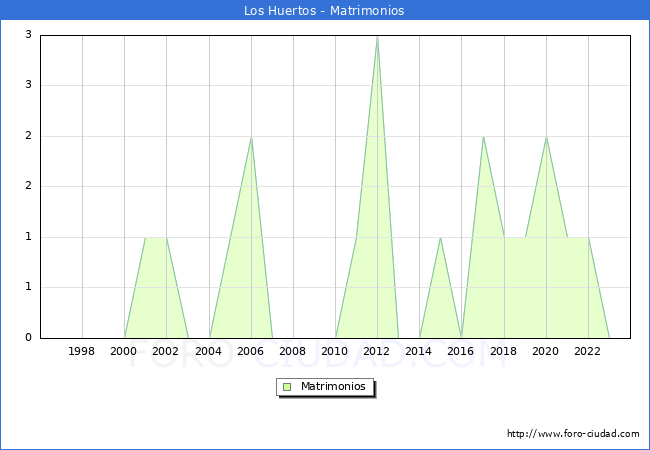The height and width of the screenshot is (450, 650).
Task: Select the 2022 x-axis label
Action: (x=588, y=352)
